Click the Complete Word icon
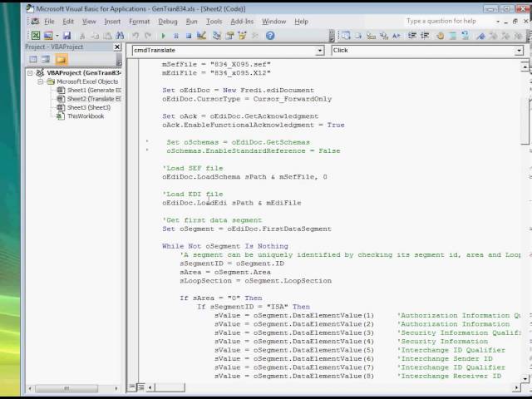532x399 pixels. [397, 35]
